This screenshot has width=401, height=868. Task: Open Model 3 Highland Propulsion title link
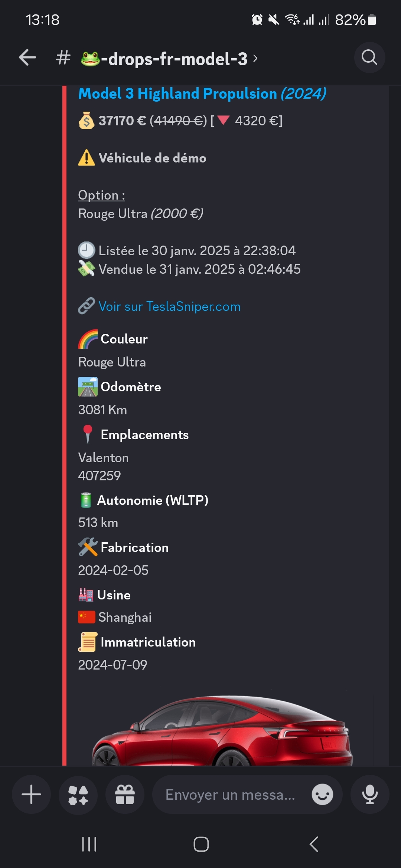[202, 93]
